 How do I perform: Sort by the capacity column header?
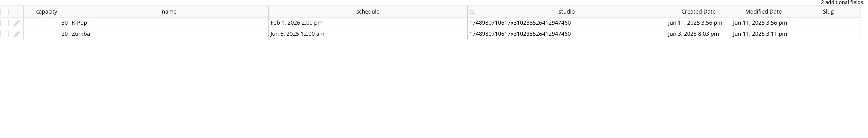point(47,12)
